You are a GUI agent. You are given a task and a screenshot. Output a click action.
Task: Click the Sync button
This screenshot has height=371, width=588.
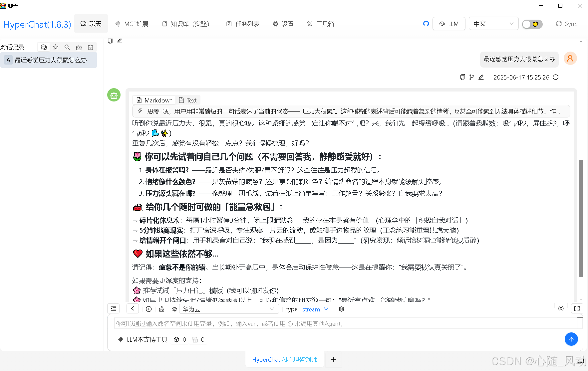[x=566, y=24]
